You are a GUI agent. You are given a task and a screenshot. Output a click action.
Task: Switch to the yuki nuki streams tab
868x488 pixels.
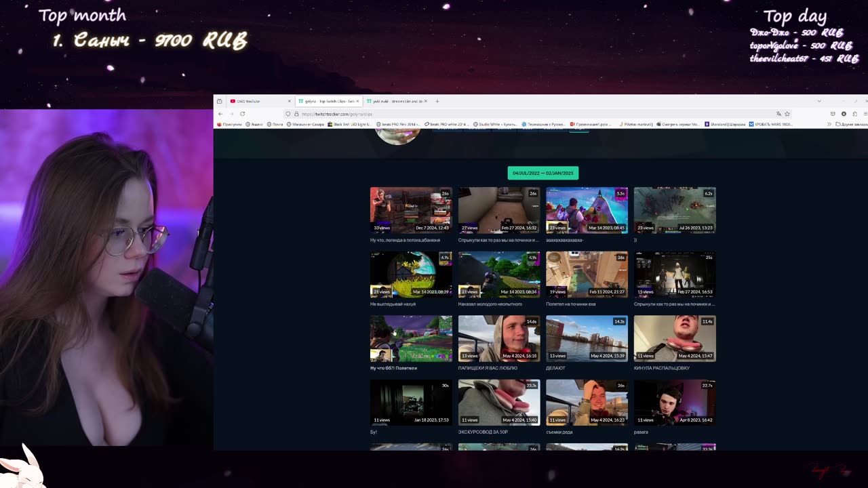coord(397,101)
